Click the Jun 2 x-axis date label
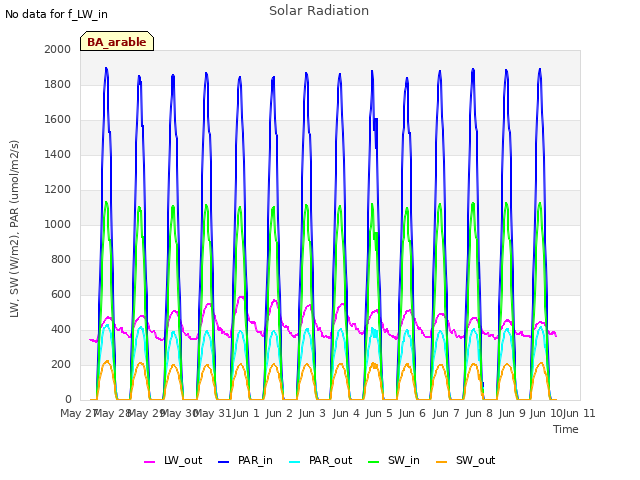Image resolution: width=640 pixels, height=480 pixels. 279,413
